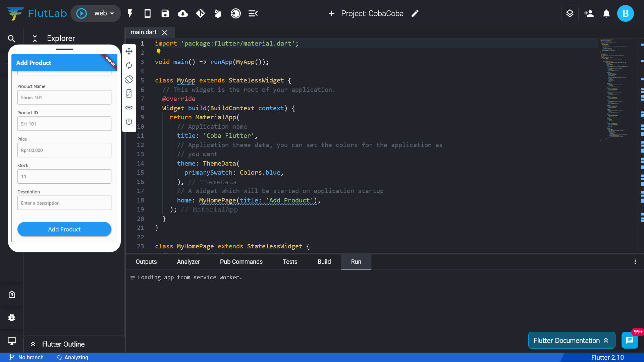This screenshot has width=644, height=362.
Task: Close the main.dart tab
Action: tap(165, 33)
